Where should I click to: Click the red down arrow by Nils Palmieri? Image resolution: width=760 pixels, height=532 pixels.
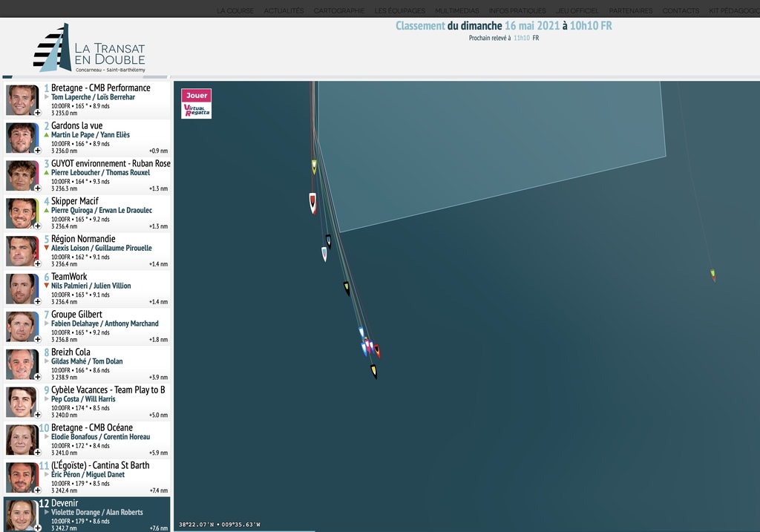(x=47, y=286)
